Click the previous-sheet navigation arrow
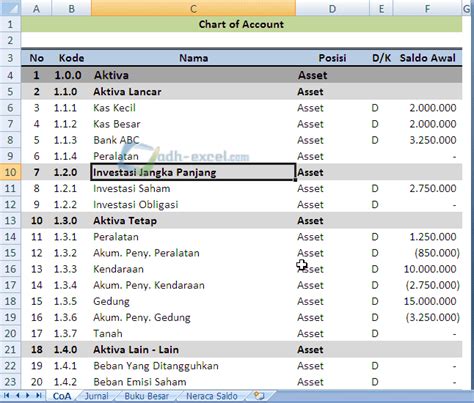 [18, 396]
